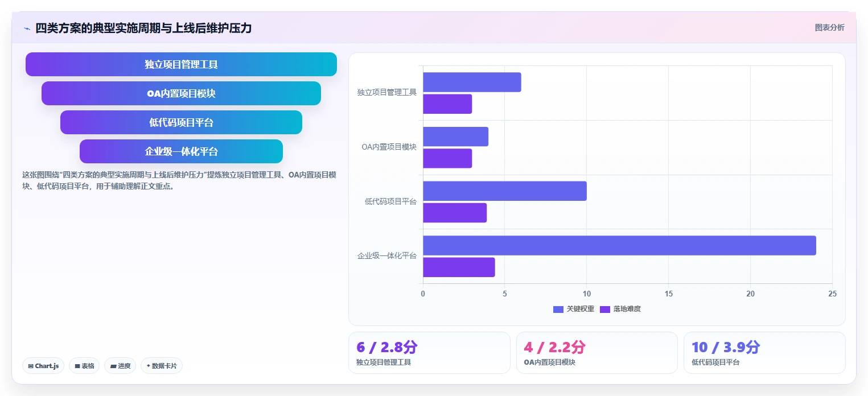Click the OA内置项目模块 y-axis label
This screenshot has width=868, height=396.
pyautogui.click(x=389, y=147)
